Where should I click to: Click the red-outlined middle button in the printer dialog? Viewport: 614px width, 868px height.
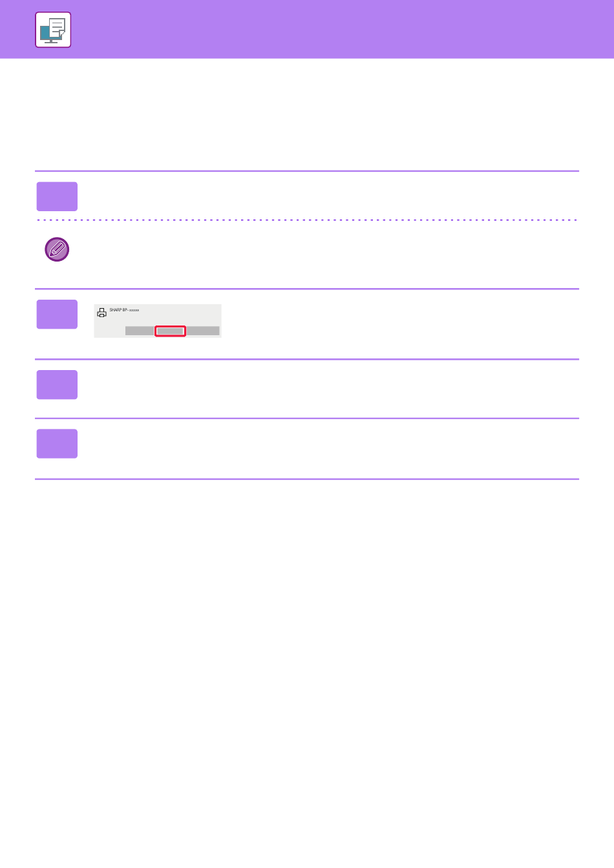point(171,331)
